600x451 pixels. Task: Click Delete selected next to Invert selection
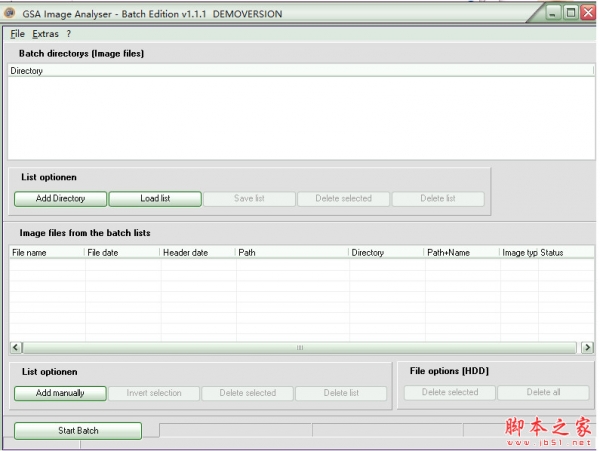click(248, 393)
